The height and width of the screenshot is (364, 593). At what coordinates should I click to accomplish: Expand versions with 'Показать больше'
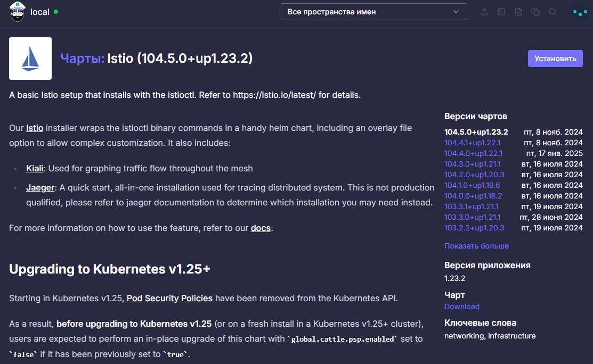click(x=476, y=246)
